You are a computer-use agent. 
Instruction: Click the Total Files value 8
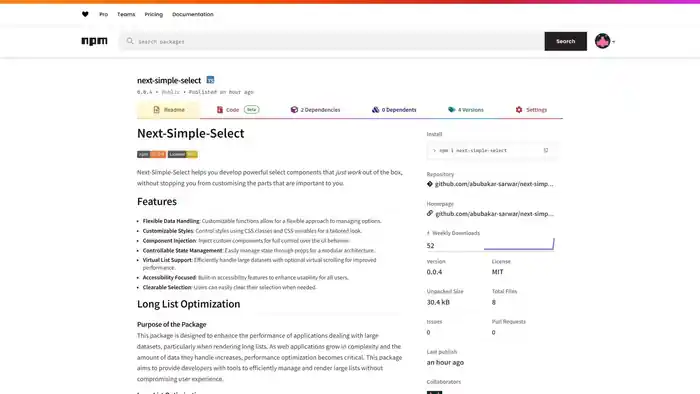point(493,302)
